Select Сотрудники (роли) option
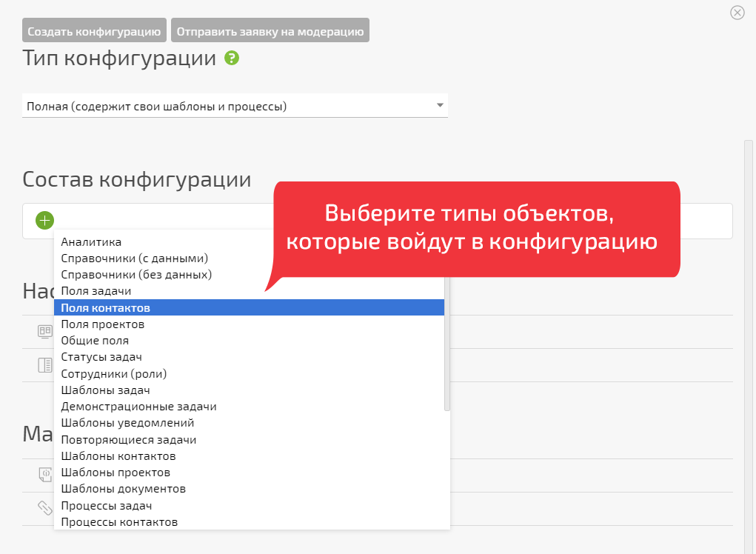756x554 pixels. tap(250, 374)
